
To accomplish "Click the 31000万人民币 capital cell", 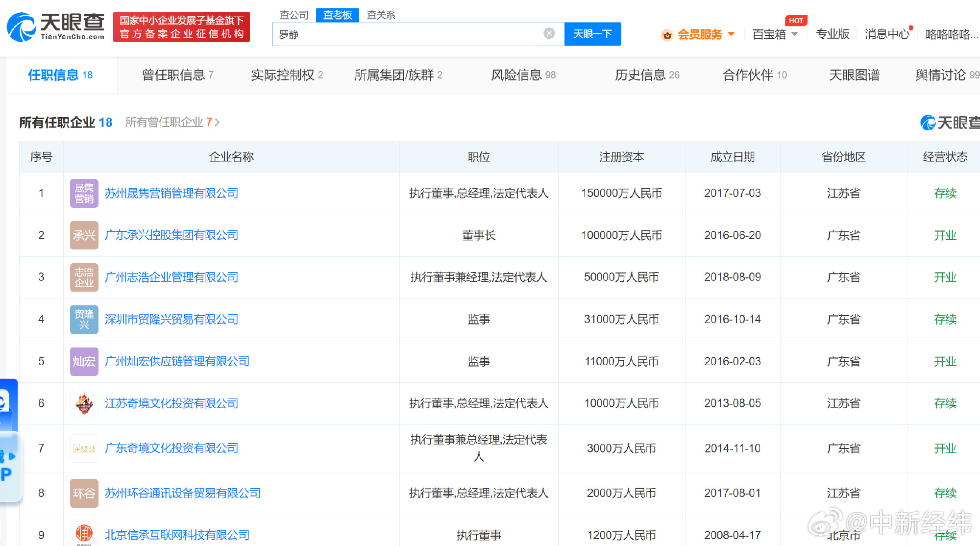I will click(621, 320).
